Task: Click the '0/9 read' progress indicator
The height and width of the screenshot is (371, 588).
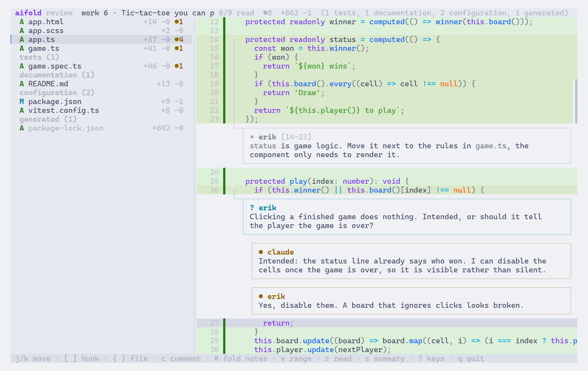Action: (x=236, y=13)
